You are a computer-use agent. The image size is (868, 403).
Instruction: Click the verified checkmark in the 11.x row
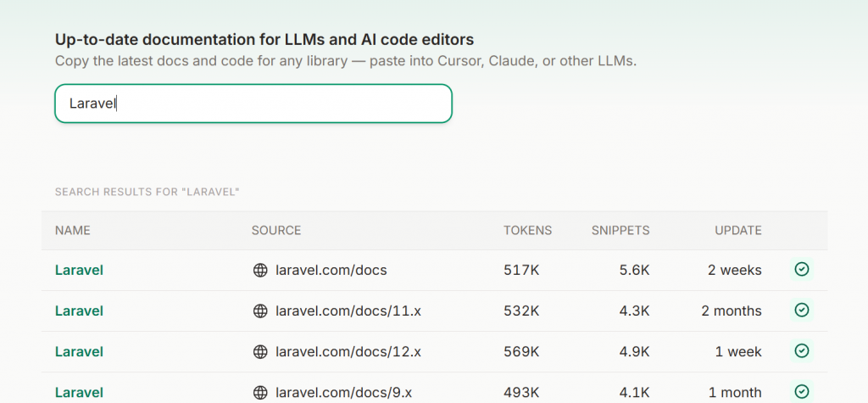point(802,311)
